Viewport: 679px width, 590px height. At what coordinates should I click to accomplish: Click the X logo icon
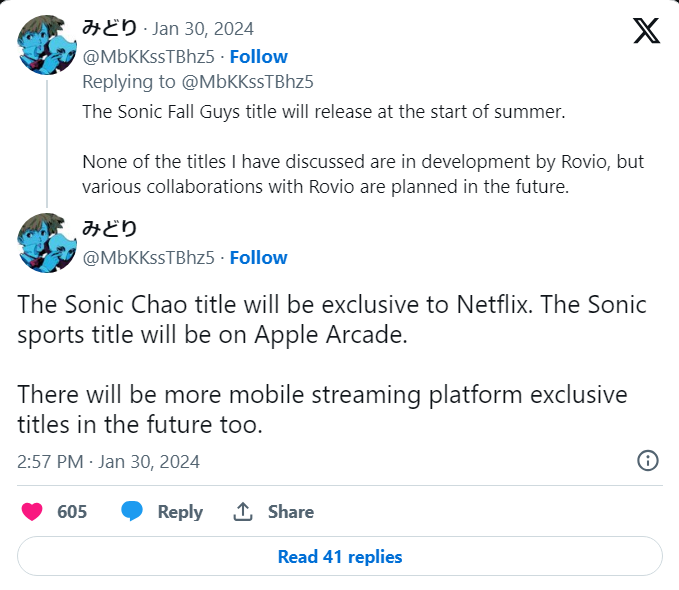pos(647,30)
